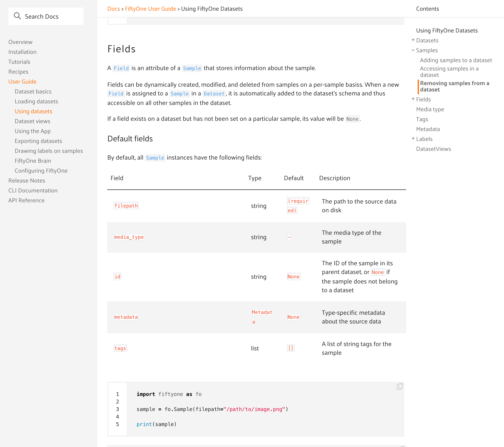Open Release Notes from the sidebar

(26, 181)
